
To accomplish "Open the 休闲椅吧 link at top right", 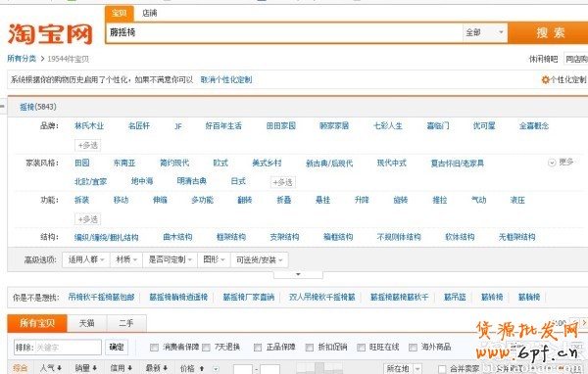I will (x=543, y=59).
